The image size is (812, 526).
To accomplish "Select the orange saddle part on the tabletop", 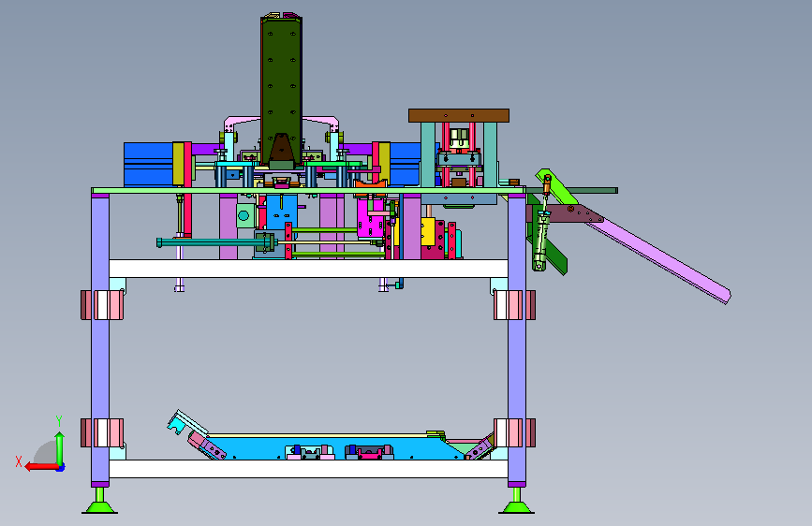I will (371, 183).
